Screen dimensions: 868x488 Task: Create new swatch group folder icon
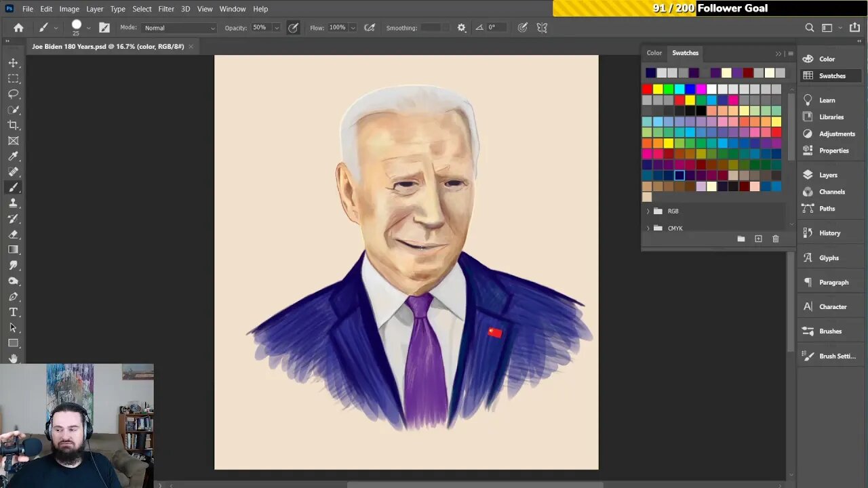(x=741, y=239)
